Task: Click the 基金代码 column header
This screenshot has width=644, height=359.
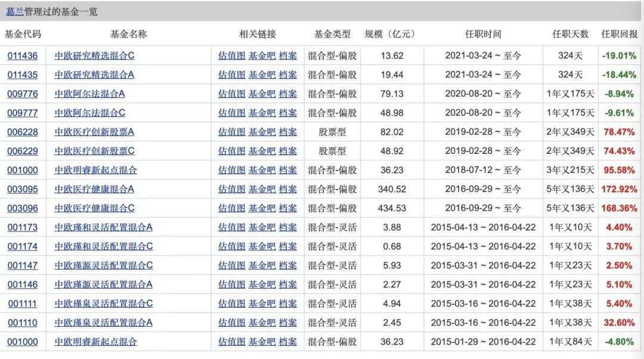Action: point(23,34)
